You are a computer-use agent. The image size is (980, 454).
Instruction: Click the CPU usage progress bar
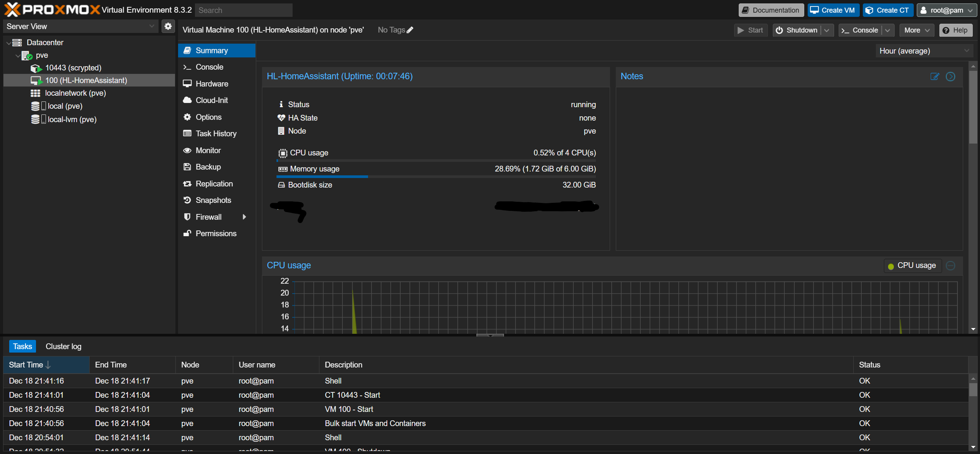tap(436, 160)
